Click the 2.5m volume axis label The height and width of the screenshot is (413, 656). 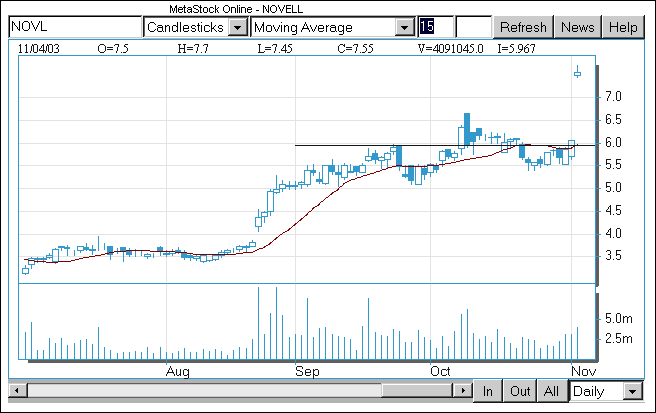tap(619, 339)
